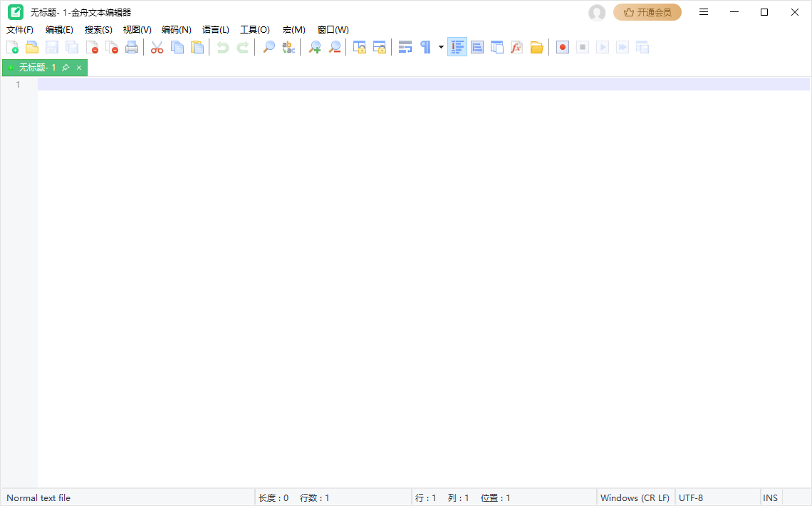The height and width of the screenshot is (506, 812).
Task: Toggle word wrap in toolbar
Action: [405, 47]
